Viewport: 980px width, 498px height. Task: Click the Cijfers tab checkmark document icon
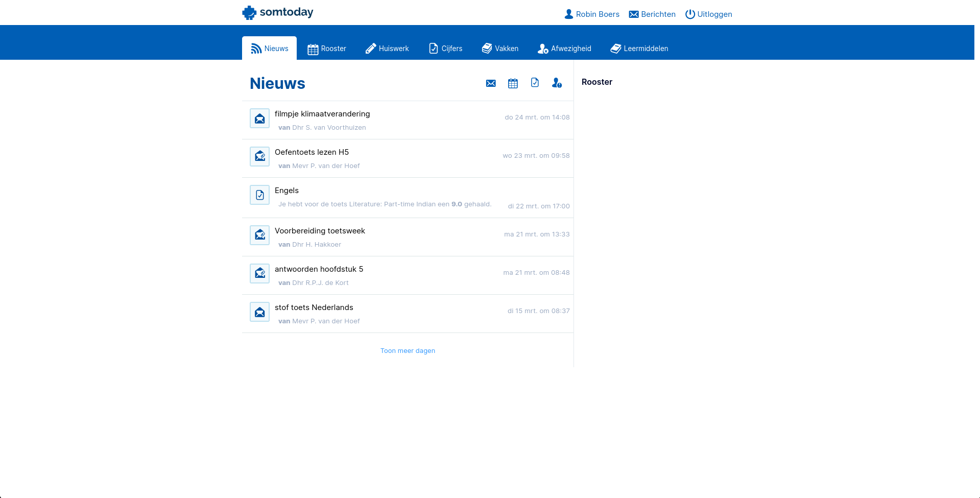tap(434, 49)
